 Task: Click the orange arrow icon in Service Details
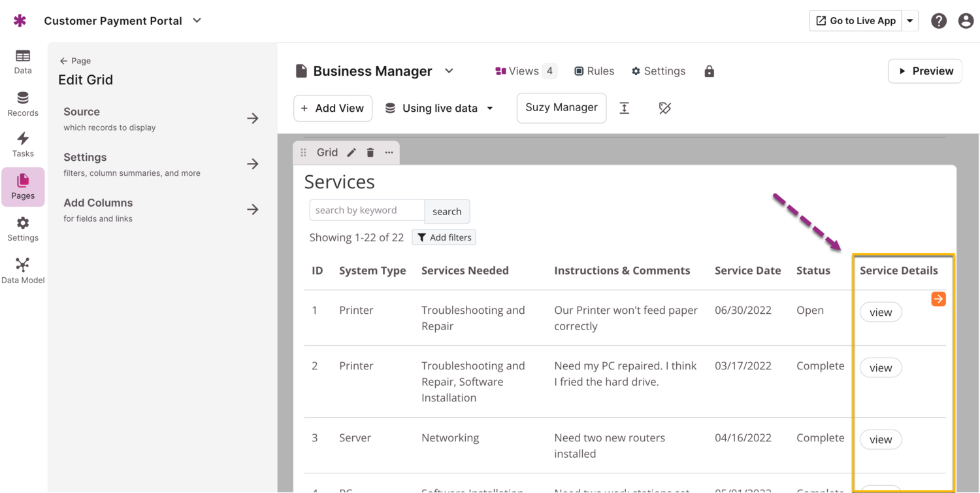938,299
